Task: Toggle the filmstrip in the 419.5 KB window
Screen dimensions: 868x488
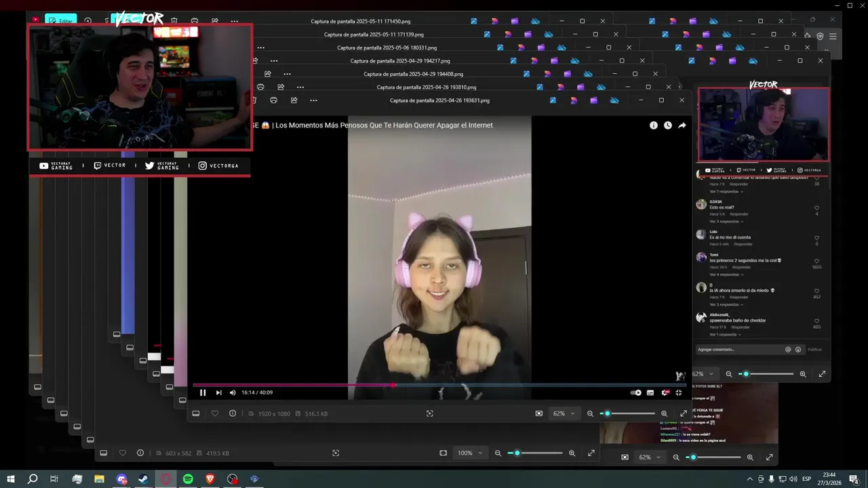Action: (x=104, y=453)
